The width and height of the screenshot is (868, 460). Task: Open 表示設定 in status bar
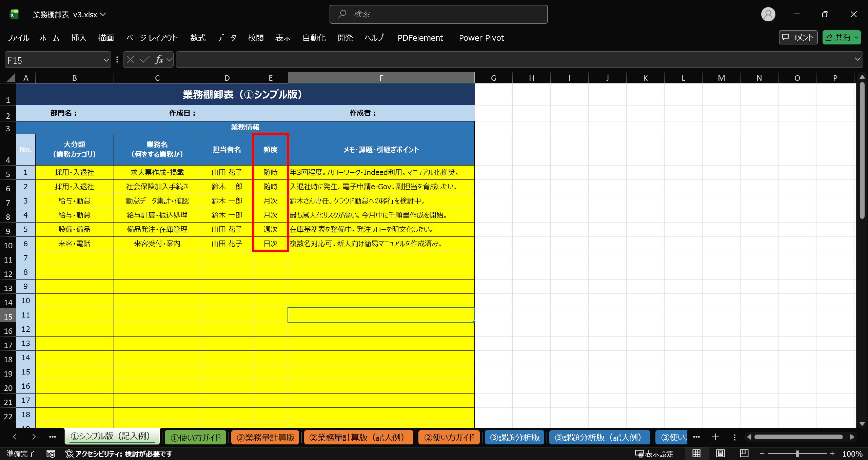click(654, 454)
